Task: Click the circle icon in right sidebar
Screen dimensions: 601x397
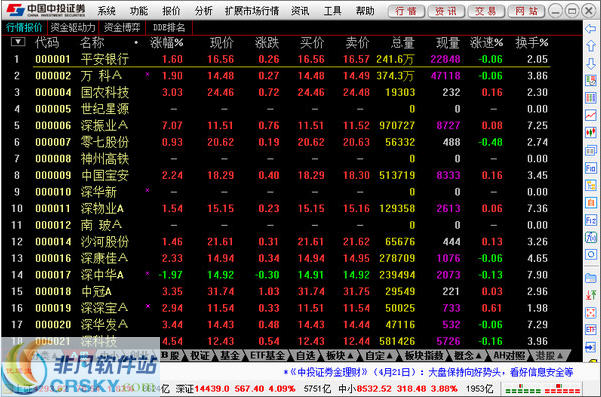Action: [591, 254]
